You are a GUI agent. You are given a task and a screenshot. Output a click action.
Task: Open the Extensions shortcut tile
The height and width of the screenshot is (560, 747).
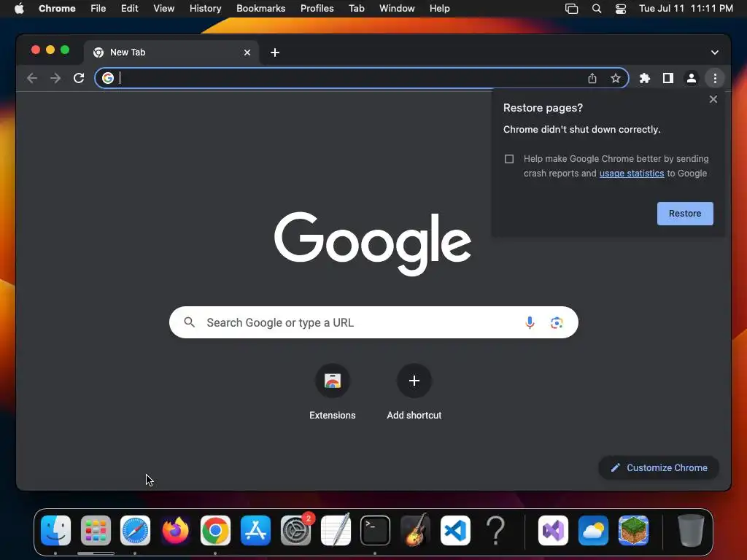333,392
